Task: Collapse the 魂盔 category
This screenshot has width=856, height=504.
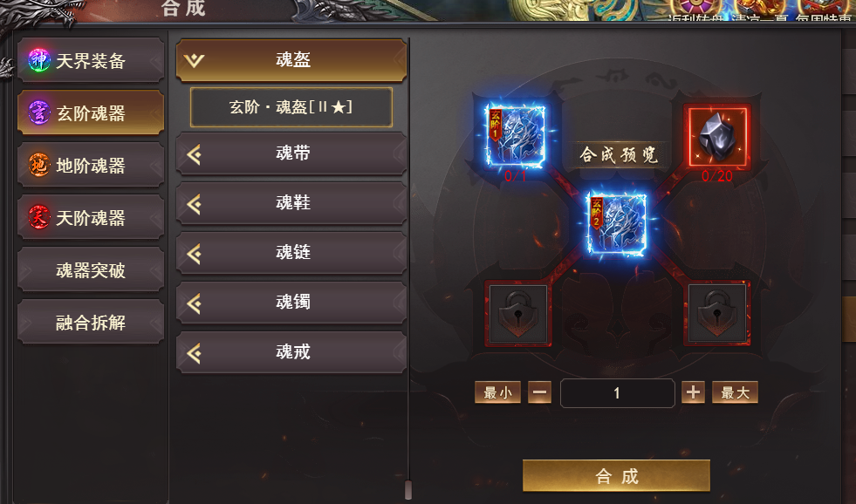Action: tap(291, 60)
